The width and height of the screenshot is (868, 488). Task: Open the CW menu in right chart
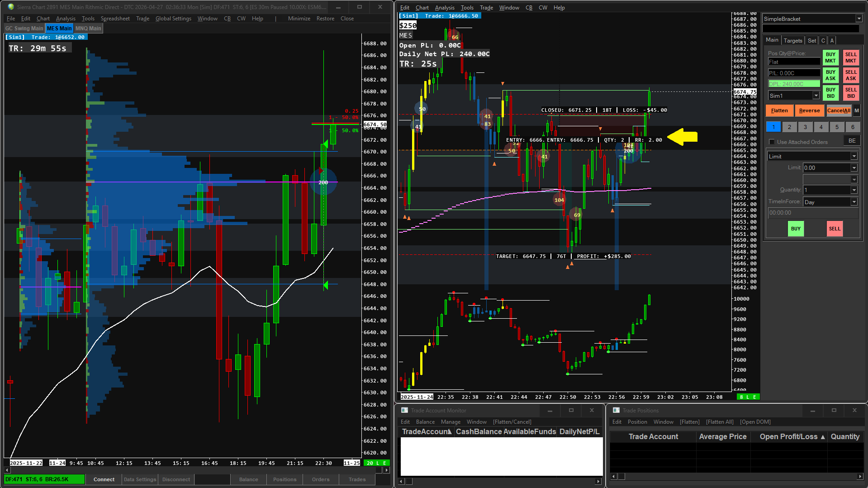pos(543,8)
